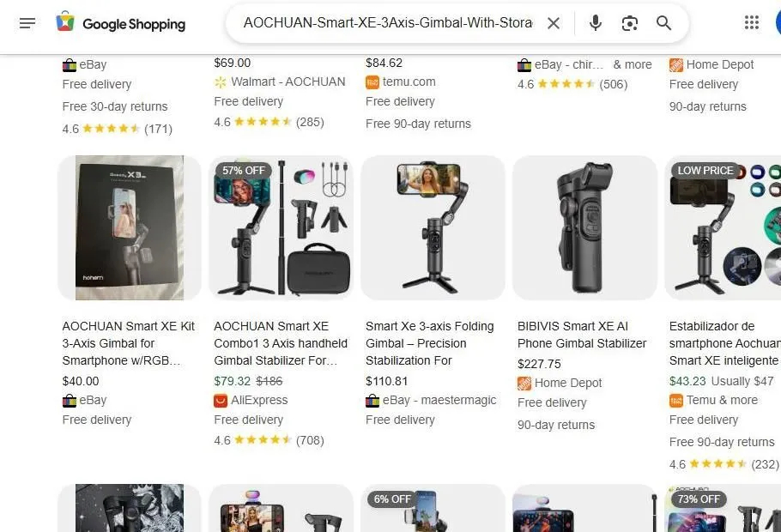Viewport: 781px width, 532px height.
Task: Open search by image camera icon
Action: pyautogui.click(x=630, y=23)
